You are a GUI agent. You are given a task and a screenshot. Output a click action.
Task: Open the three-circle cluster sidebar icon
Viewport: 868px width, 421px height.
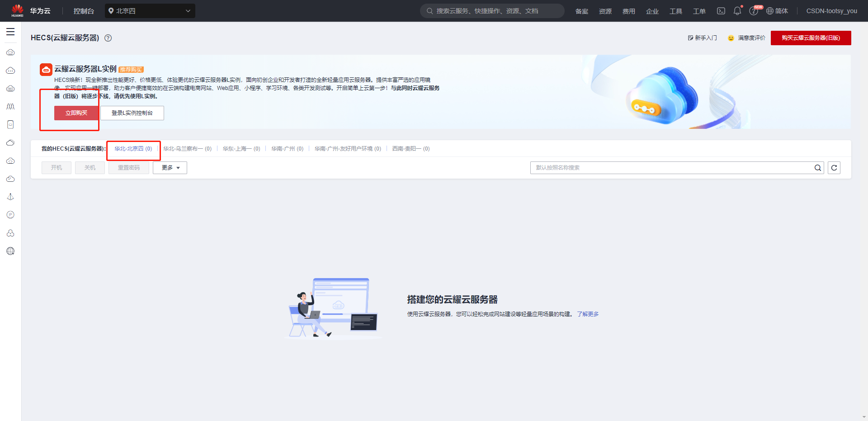point(10,233)
